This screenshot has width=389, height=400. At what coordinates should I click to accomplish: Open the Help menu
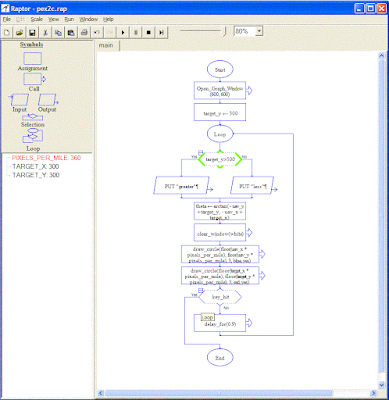108,19
